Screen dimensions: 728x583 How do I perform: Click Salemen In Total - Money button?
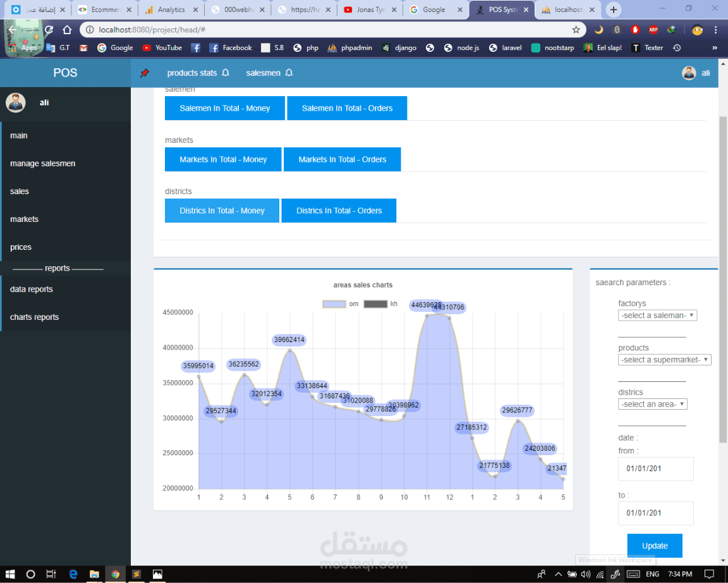click(x=225, y=108)
